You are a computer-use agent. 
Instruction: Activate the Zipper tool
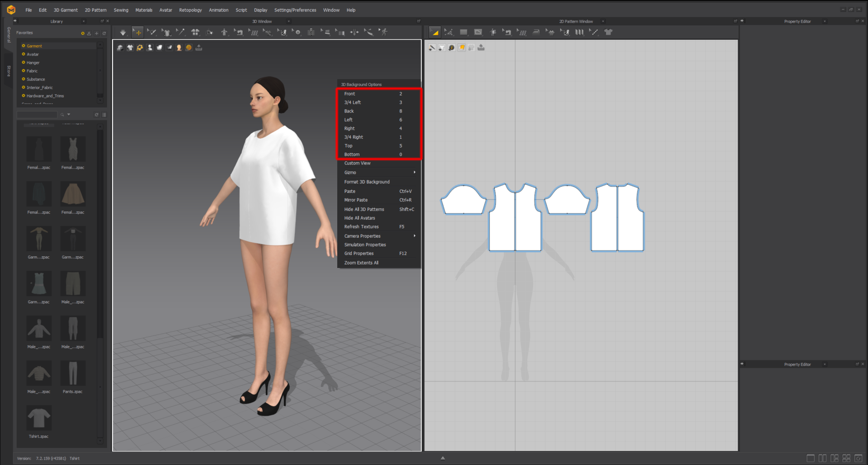click(312, 32)
